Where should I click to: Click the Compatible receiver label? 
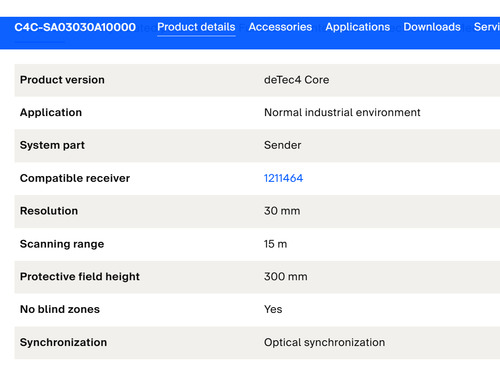(x=75, y=178)
